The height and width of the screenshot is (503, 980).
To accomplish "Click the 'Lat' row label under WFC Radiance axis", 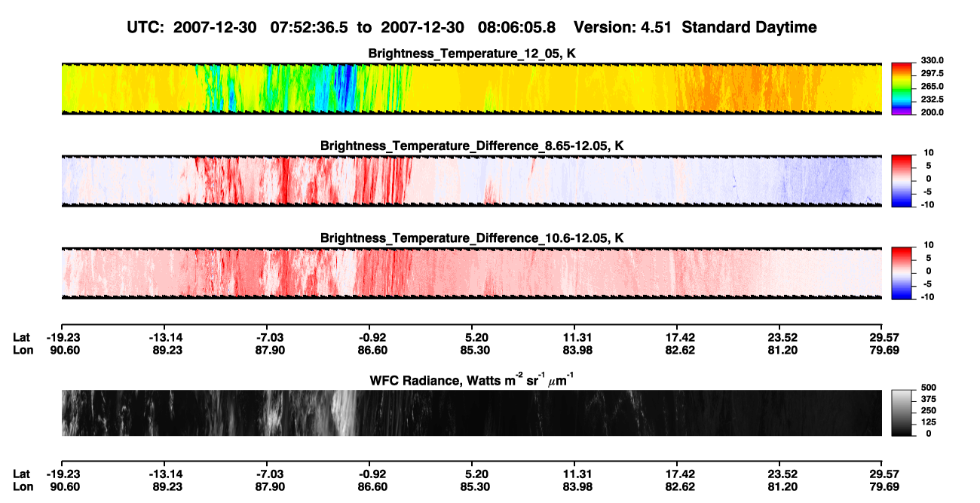I will point(21,474).
